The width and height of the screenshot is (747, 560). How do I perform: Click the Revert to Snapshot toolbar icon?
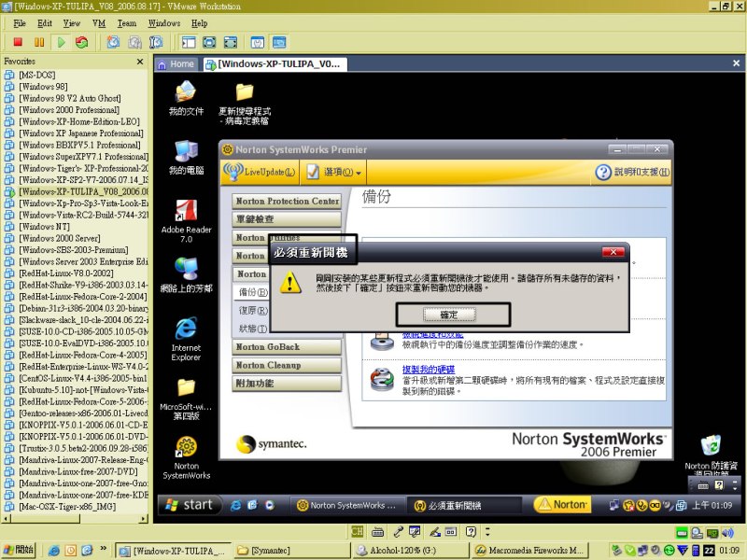click(134, 42)
